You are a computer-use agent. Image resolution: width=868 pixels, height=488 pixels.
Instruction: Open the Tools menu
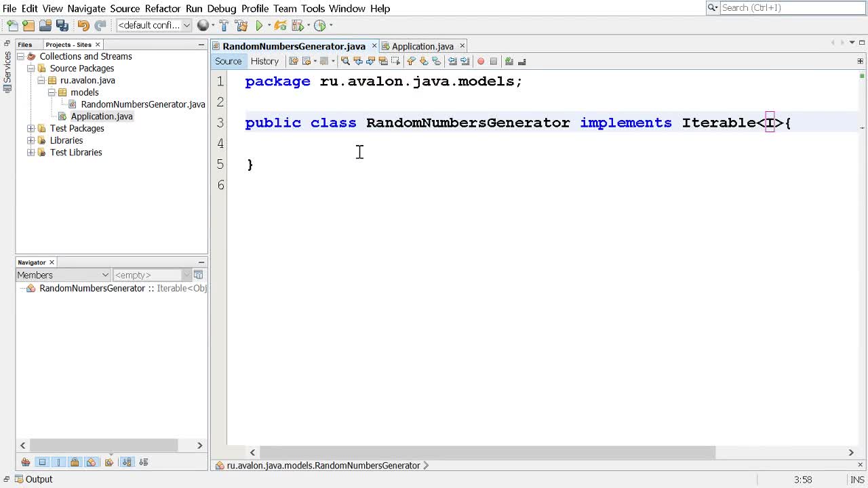pos(313,8)
